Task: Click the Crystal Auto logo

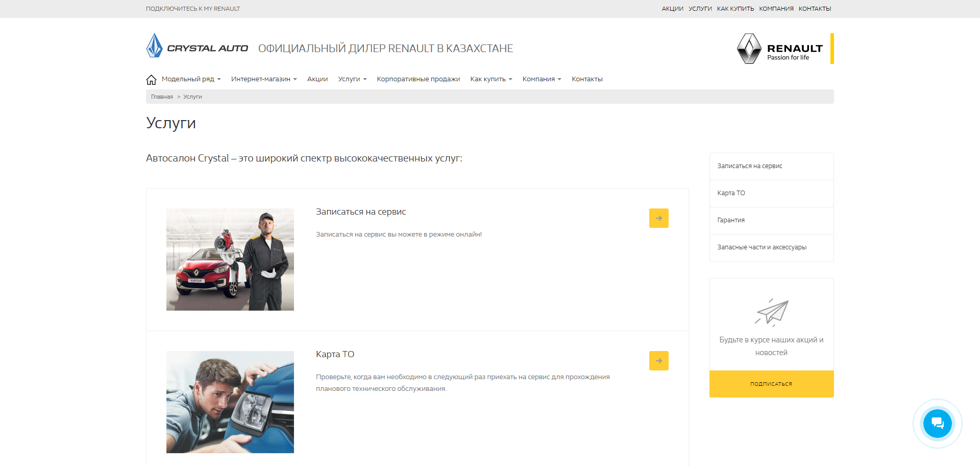Action: [197, 46]
